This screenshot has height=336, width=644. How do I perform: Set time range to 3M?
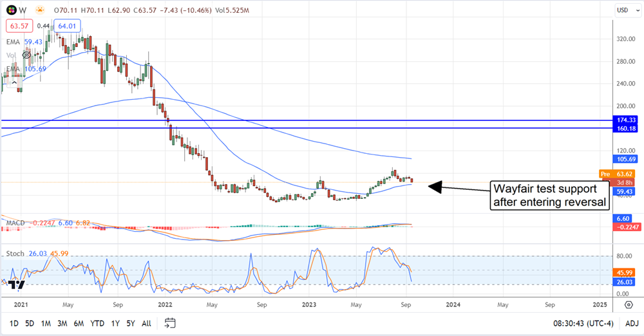[62, 324]
